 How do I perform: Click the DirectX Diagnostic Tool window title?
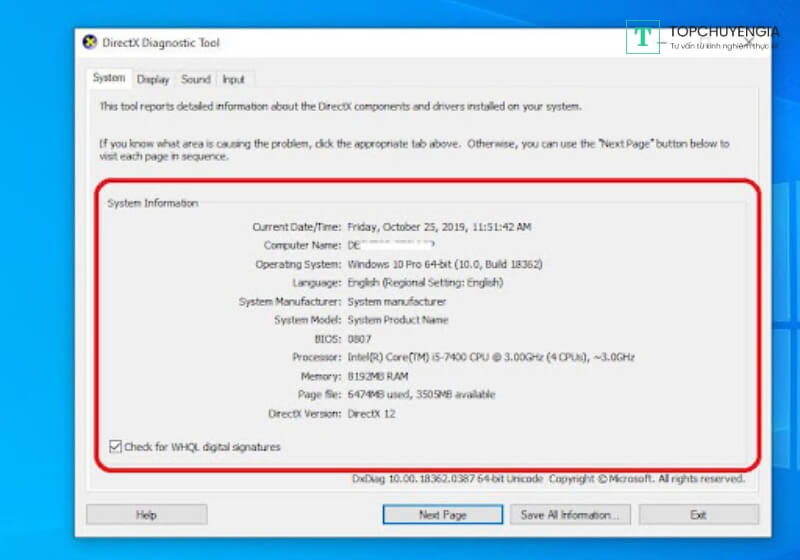(161, 43)
